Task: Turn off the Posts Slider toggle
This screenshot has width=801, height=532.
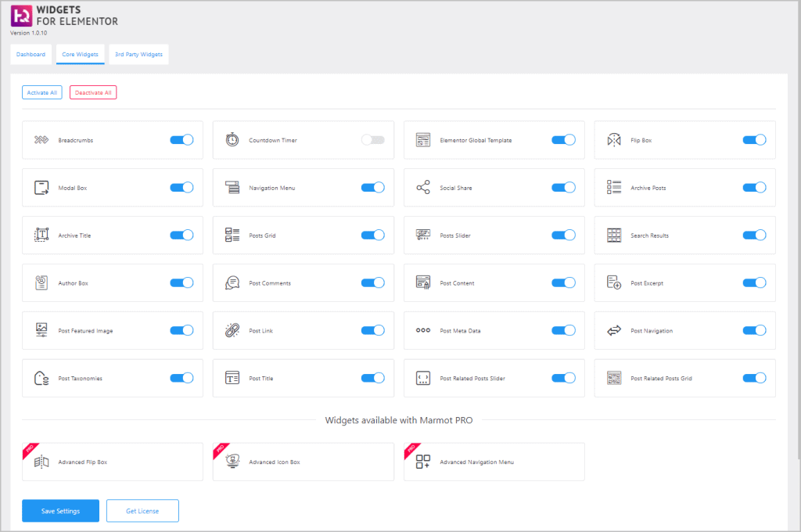Action: tap(563, 235)
